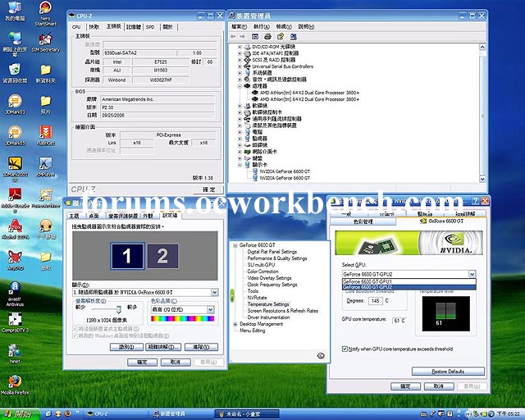Click 確定 button in CPU-Z window
This screenshot has width=525, height=420.
coord(208,189)
